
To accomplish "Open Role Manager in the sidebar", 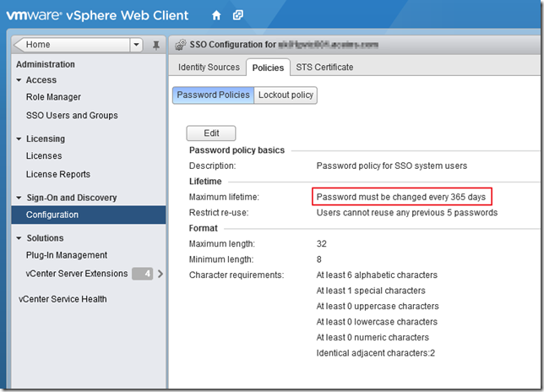I will coord(53,97).
